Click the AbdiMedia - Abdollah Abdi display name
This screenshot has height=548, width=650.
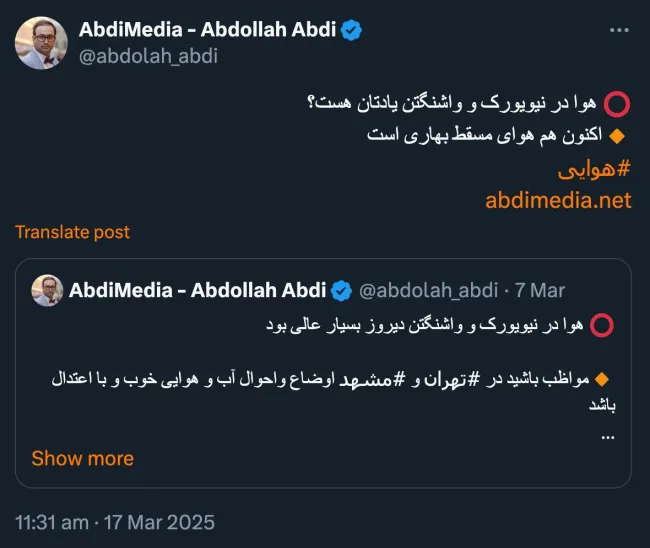tap(207, 30)
